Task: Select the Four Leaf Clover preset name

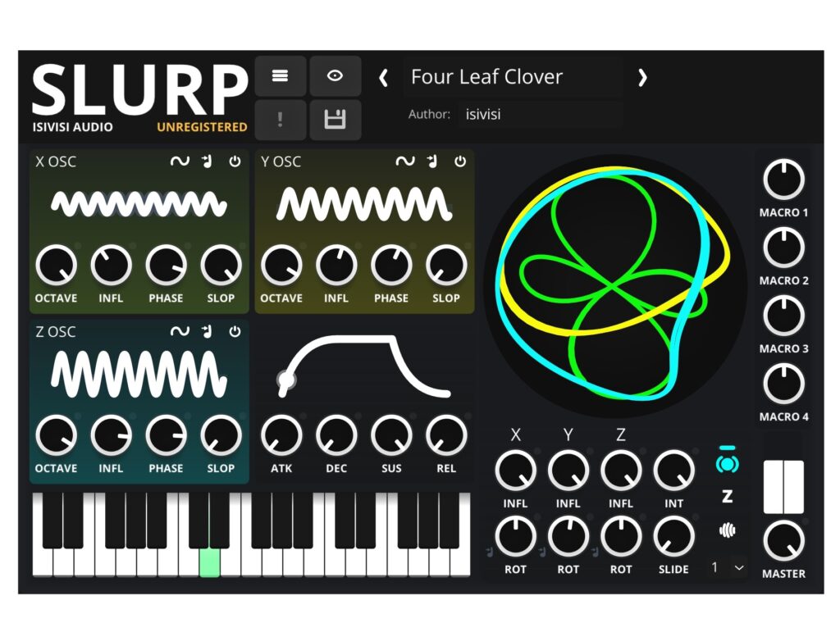Action: pos(487,77)
